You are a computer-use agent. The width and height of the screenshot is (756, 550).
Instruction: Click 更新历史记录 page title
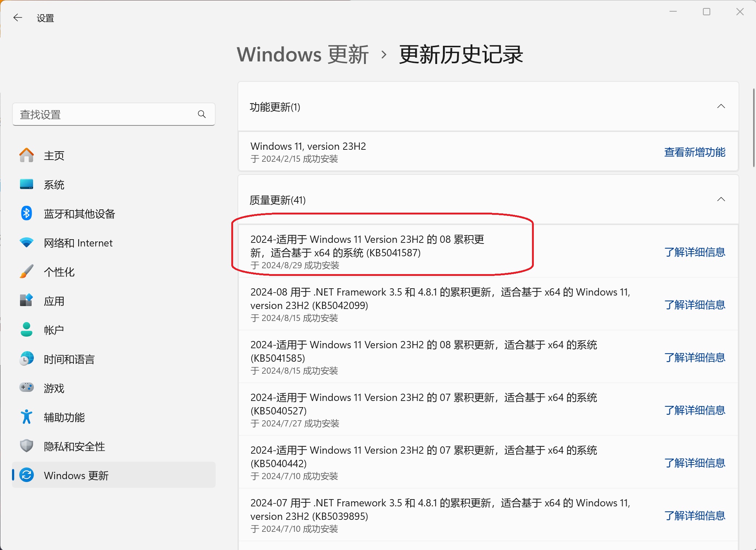(x=461, y=55)
